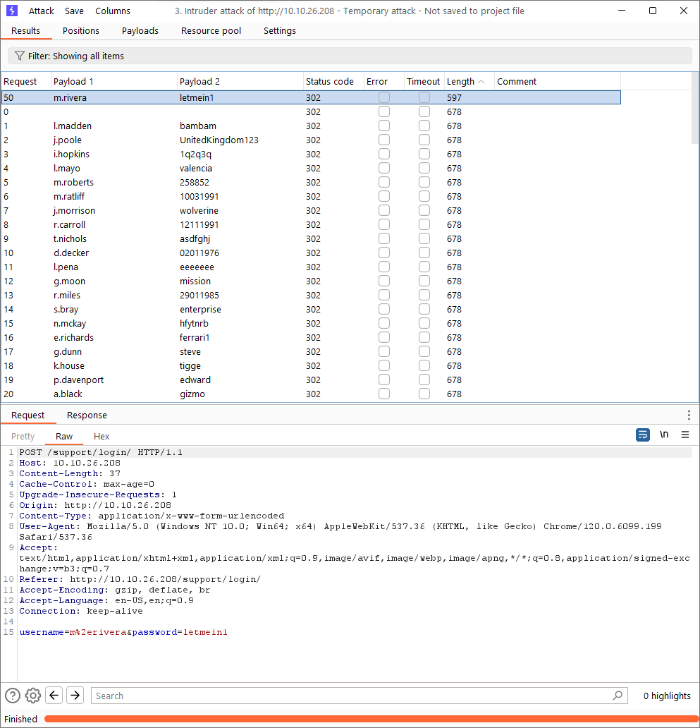Sort by Timeout column header

[424, 82]
